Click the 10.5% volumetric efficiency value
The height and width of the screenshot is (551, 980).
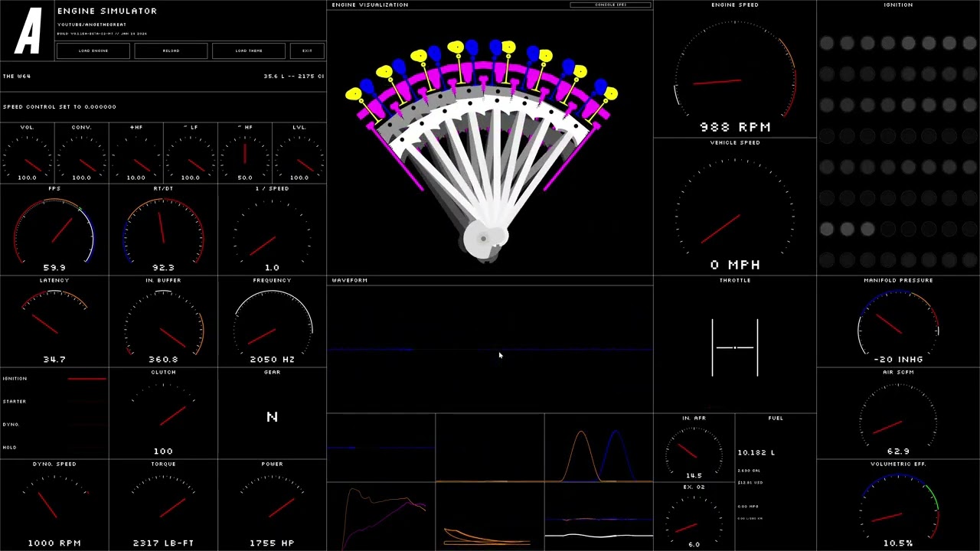(x=898, y=543)
